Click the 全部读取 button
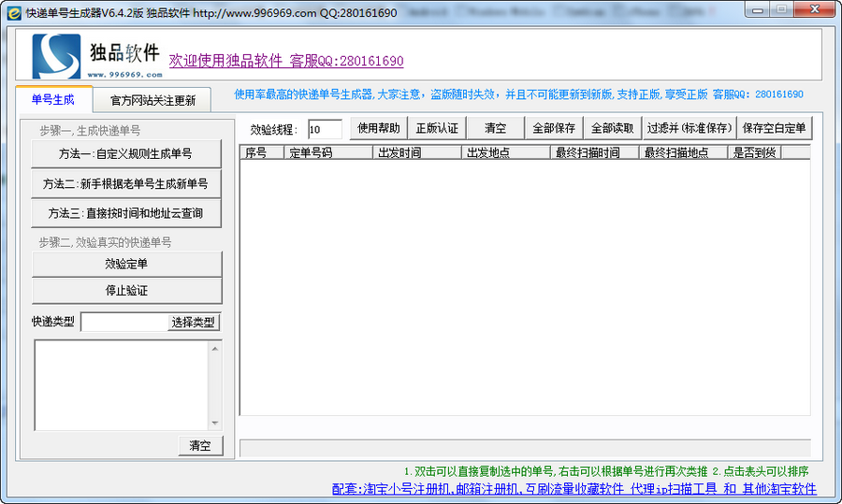 [x=612, y=128]
